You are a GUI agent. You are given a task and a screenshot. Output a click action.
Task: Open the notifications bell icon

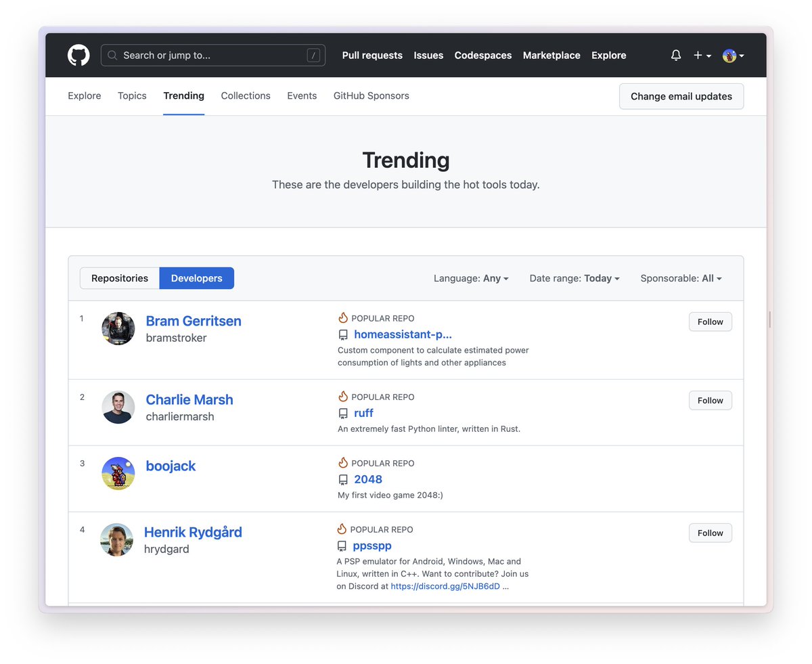click(x=676, y=56)
